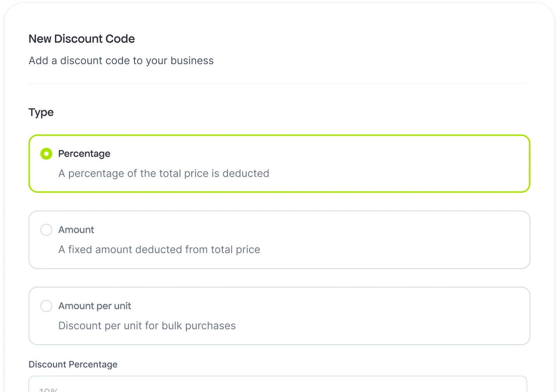Click the 10% placeholder in the input
The image size is (559, 392).
[x=48, y=390]
